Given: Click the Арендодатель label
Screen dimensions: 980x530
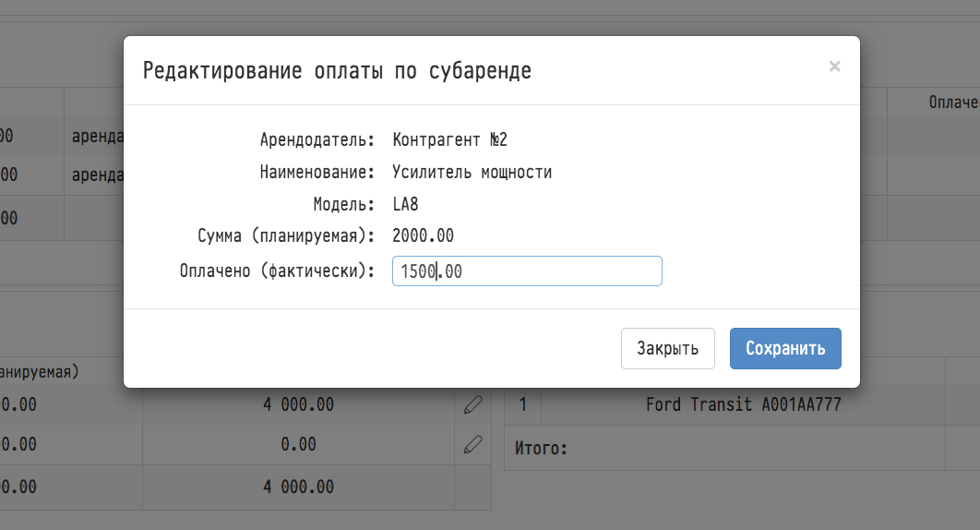Looking at the screenshot, I should pyautogui.click(x=317, y=139).
